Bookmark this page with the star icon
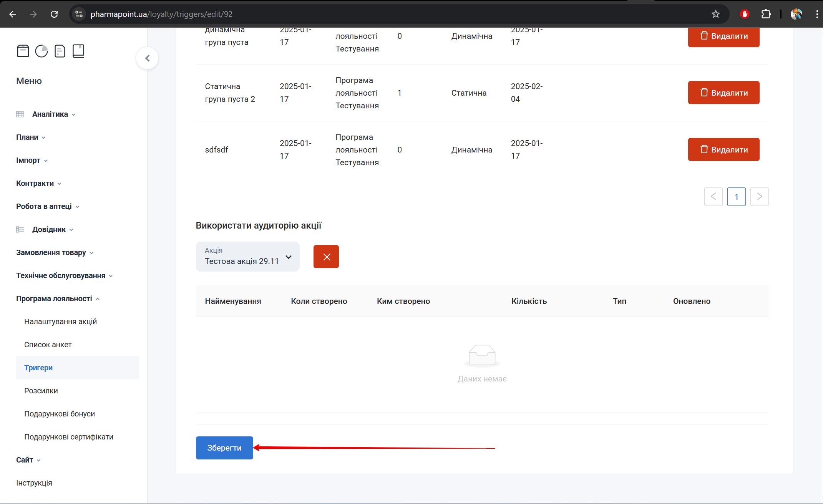The height and width of the screenshot is (504, 823). [x=715, y=14]
